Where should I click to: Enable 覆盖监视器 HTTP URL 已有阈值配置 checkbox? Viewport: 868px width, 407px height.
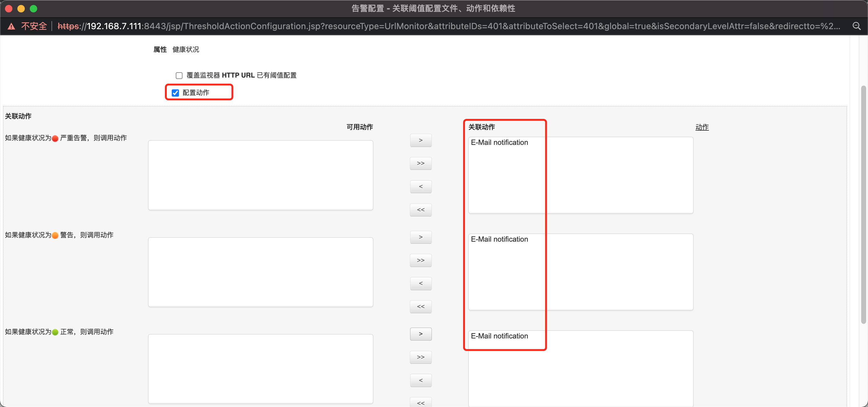(x=179, y=75)
